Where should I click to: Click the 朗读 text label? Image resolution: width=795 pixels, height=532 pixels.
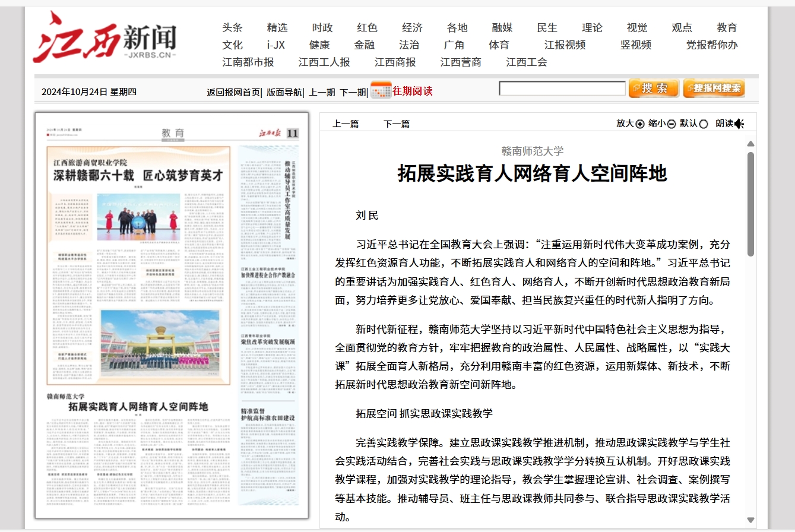tap(724, 123)
